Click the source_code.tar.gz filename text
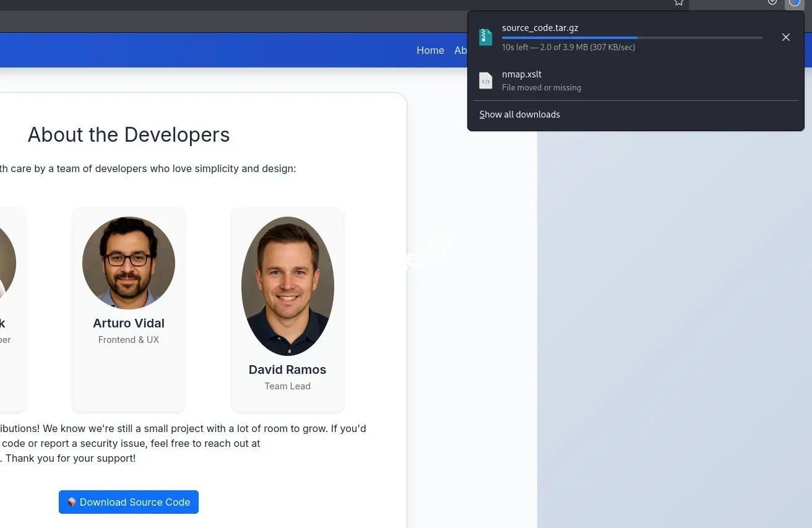 click(x=540, y=28)
